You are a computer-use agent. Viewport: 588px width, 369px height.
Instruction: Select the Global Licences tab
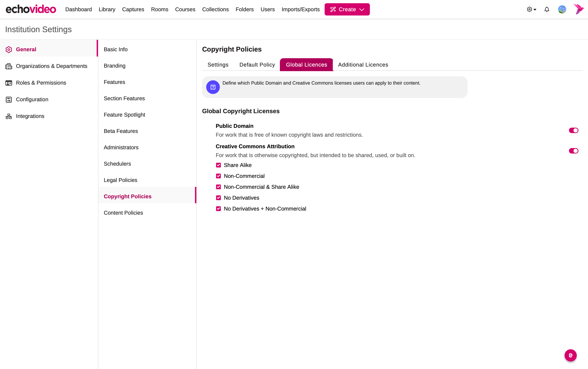[x=306, y=65]
